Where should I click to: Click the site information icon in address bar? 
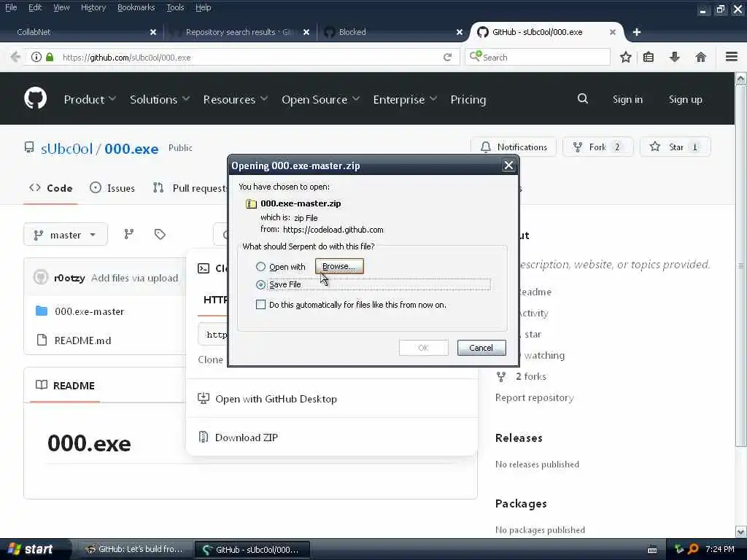36,57
